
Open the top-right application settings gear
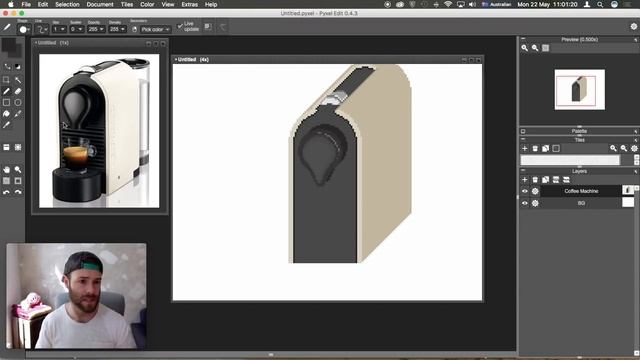tap(633, 27)
